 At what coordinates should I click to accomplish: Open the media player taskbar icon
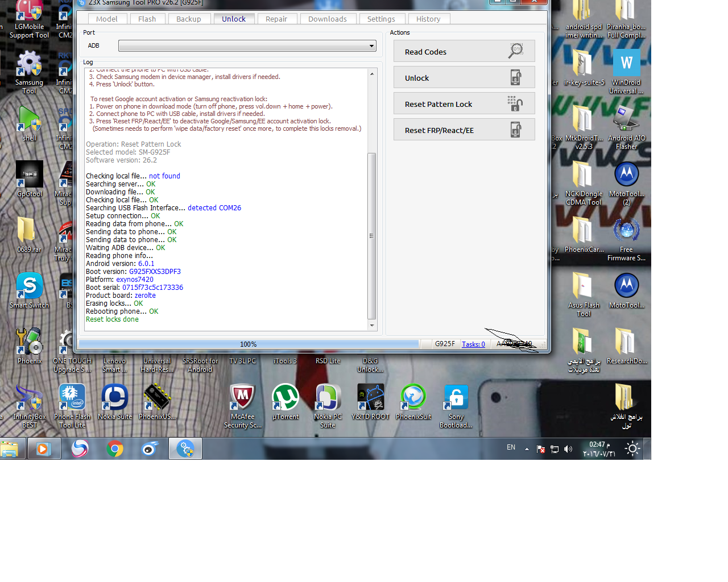click(x=44, y=449)
